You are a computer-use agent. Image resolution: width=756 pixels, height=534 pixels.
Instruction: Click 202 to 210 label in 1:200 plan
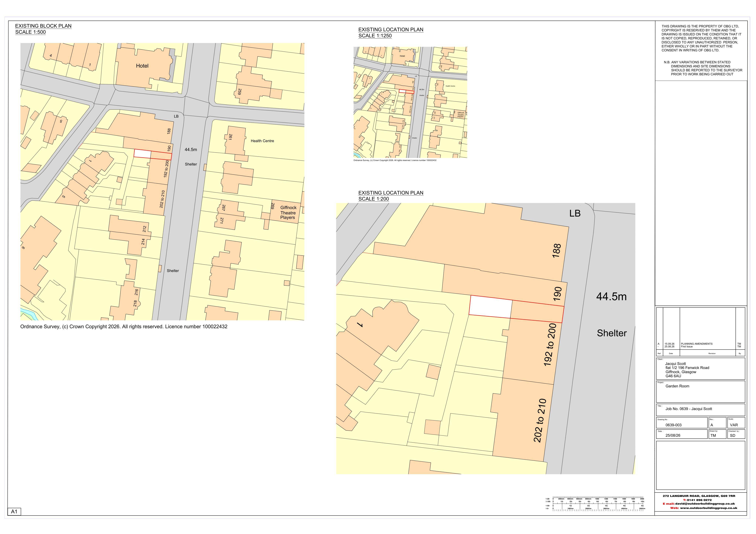pos(540,420)
